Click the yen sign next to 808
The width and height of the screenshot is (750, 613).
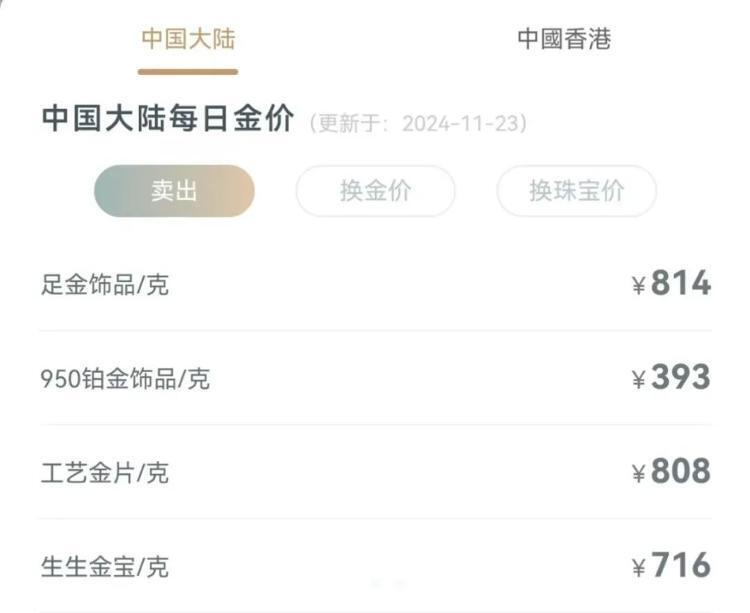(x=639, y=475)
